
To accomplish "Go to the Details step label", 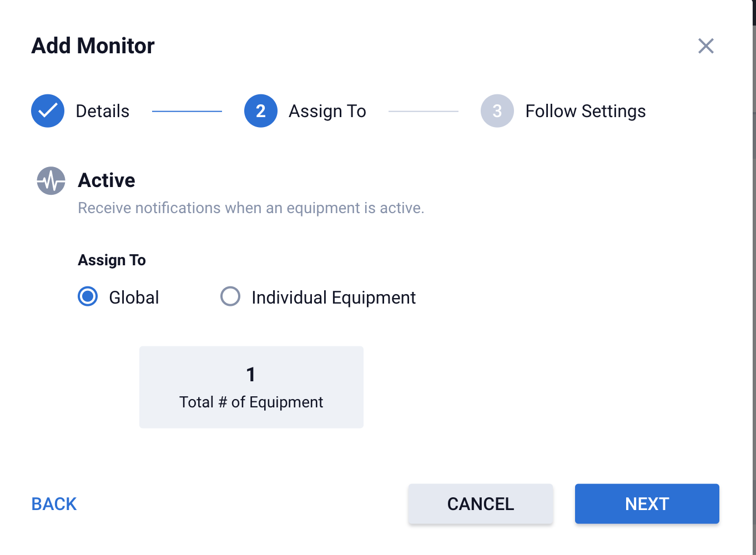I will [102, 111].
